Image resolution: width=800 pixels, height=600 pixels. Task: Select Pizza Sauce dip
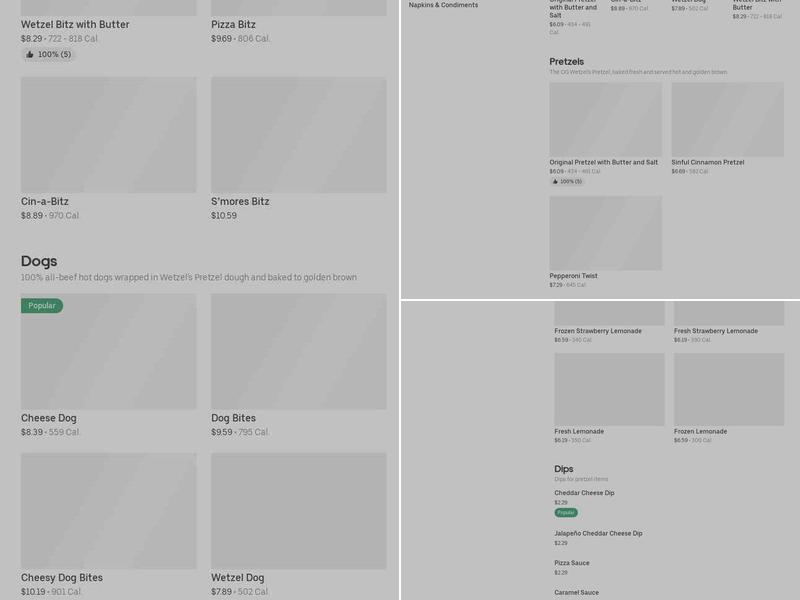pyautogui.click(x=572, y=563)
